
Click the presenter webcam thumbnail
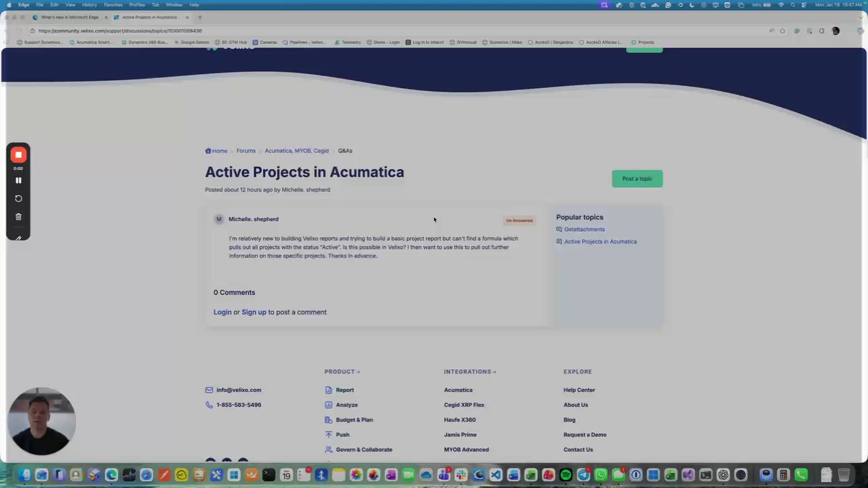pos(41,422)
